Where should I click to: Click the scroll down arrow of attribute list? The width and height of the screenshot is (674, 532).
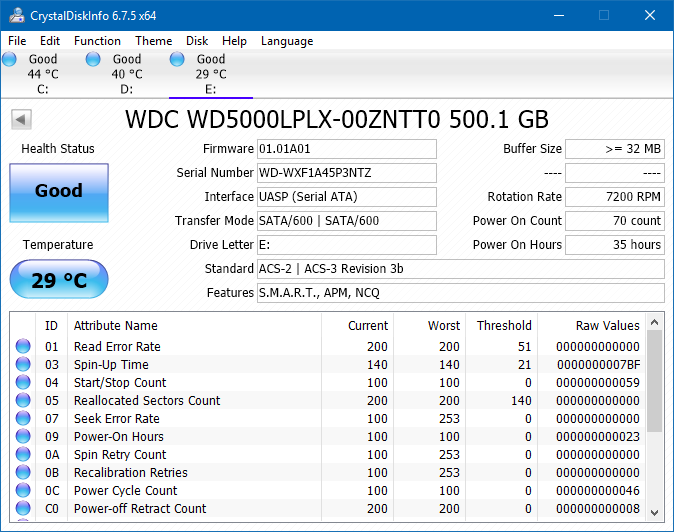(655, 512)
